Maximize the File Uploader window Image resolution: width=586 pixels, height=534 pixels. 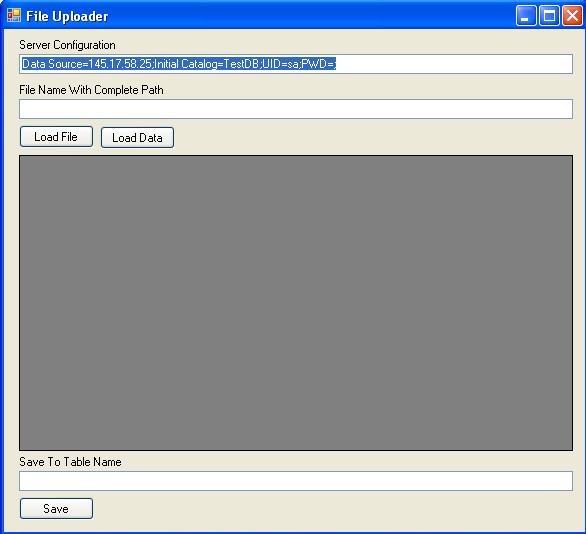pos(549,16)
